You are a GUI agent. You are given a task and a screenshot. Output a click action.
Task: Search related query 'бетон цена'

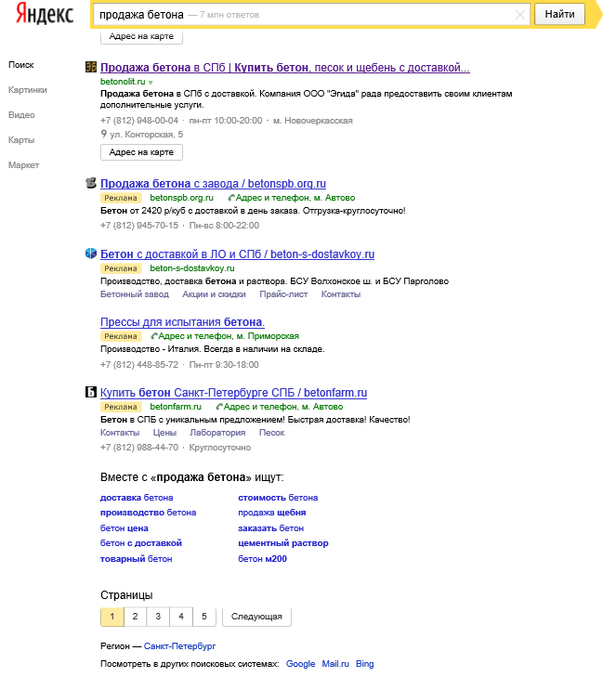tap(124, 528)
